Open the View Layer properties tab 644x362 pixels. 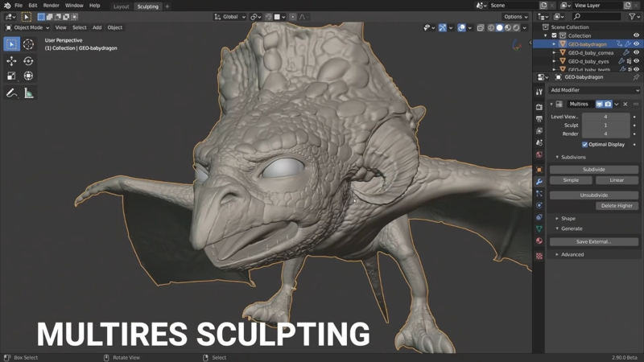[539, 130]
